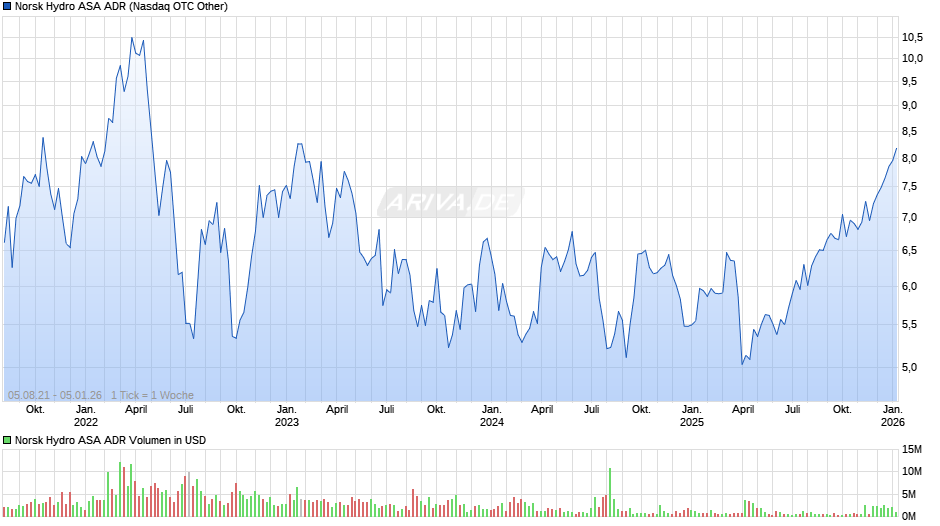
Task: Click the 5,0 price axis label
Action: pos(909,367)
